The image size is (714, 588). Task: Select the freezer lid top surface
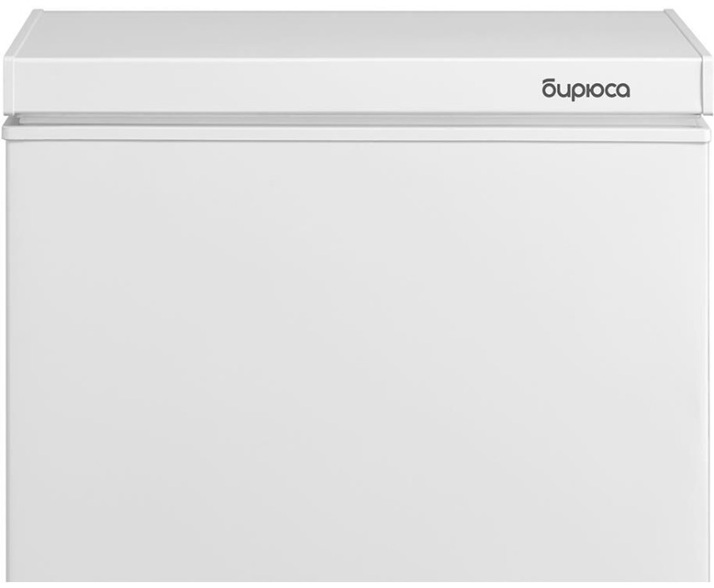(358, 34)
